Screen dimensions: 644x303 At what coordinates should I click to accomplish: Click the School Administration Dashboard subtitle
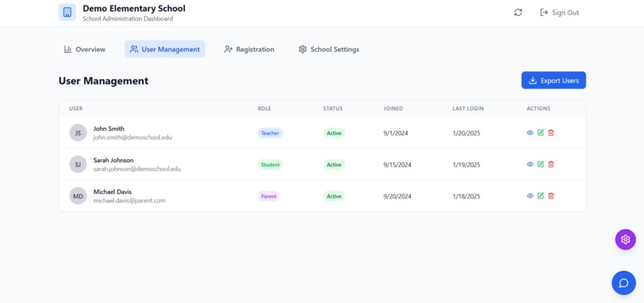point(128,18)
